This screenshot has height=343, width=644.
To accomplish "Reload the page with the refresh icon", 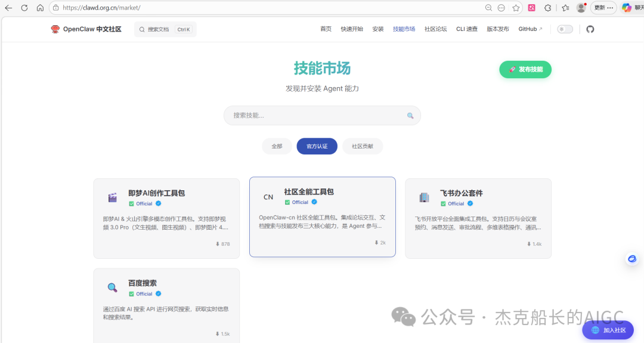I will (24, 8).
